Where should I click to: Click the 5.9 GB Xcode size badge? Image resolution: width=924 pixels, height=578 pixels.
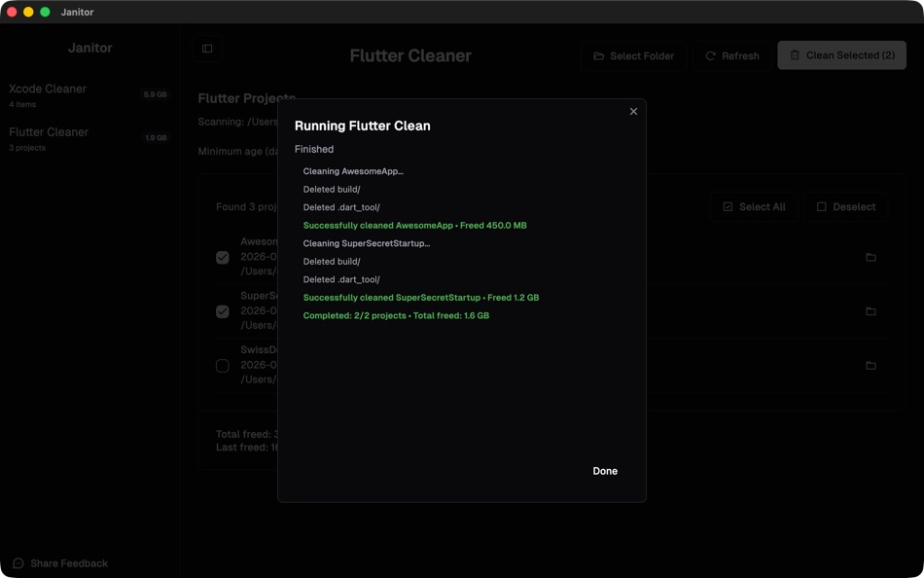[x=155, y=94]
